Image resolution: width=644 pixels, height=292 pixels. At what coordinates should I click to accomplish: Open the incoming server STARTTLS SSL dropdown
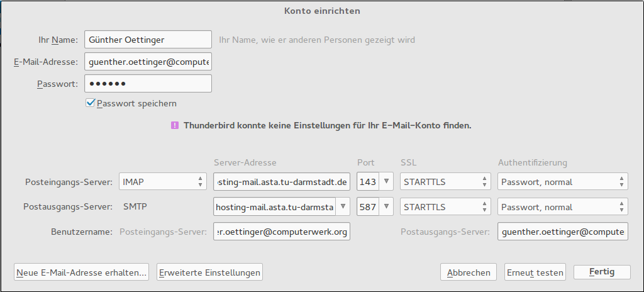(445, 182)
